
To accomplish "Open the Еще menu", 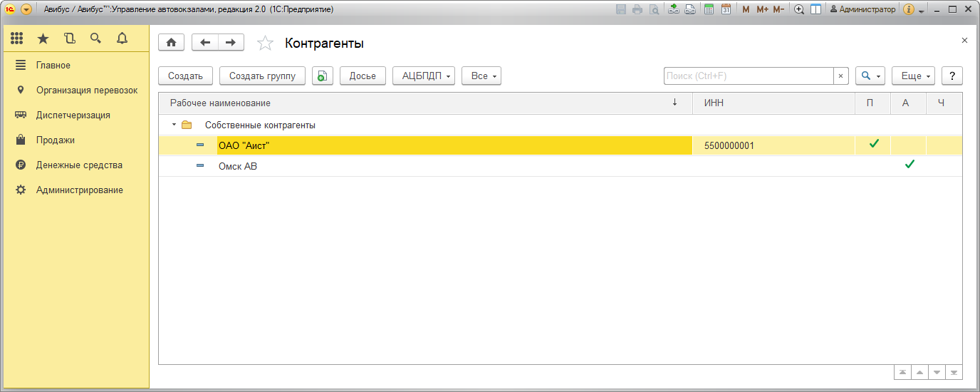I will pyautogui.click(x=913, y=76).
